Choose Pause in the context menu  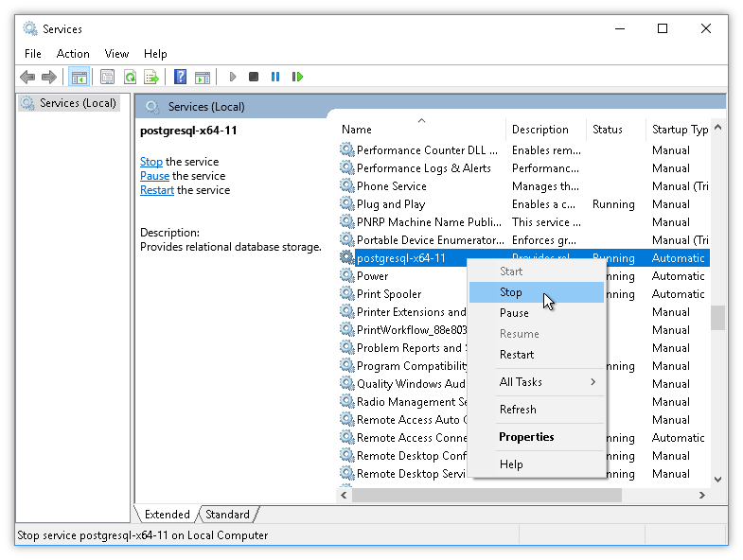pyautogui.click(x=537, y=313)
